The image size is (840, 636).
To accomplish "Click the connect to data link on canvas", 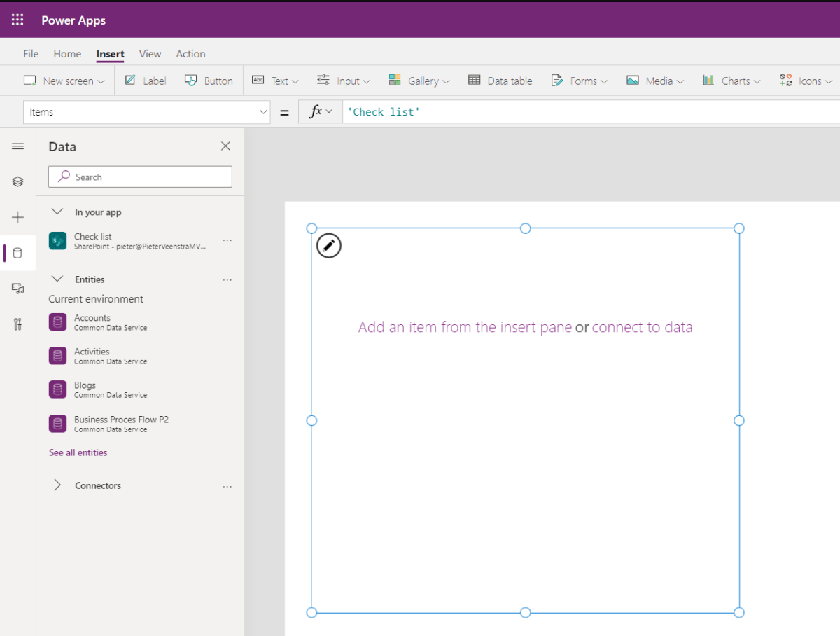I will pos(643,327).
